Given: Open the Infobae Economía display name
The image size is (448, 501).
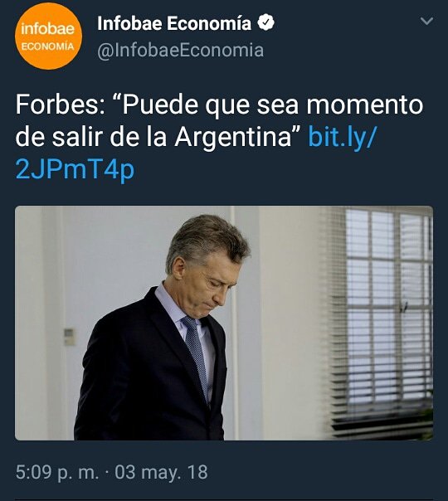Looking at the screenshot, I should [x=174, y=23].
